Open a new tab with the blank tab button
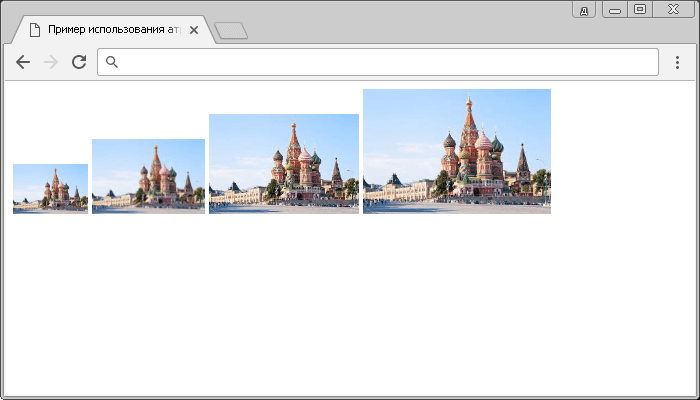 231,30
